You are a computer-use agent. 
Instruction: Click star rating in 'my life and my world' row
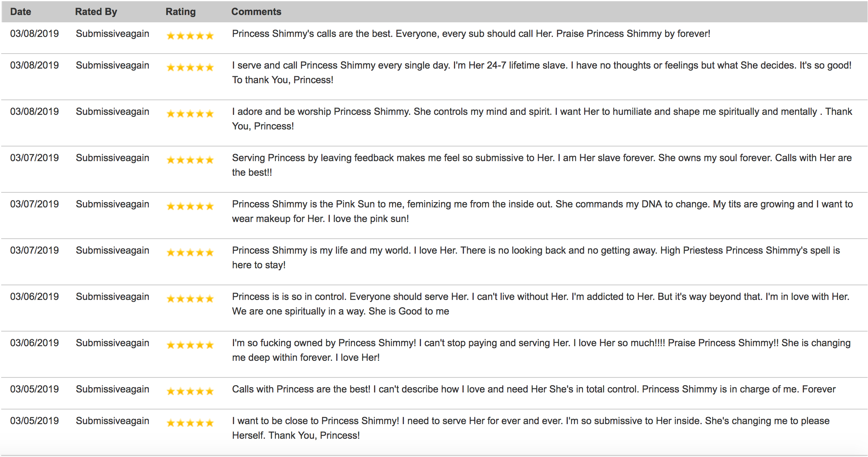click(x=190, y=252)
